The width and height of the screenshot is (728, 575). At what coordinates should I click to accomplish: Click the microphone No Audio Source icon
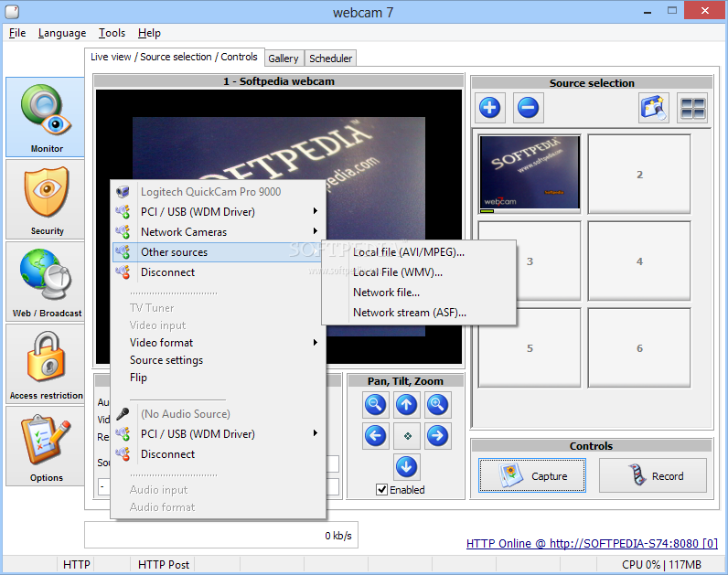pos(123,413)
